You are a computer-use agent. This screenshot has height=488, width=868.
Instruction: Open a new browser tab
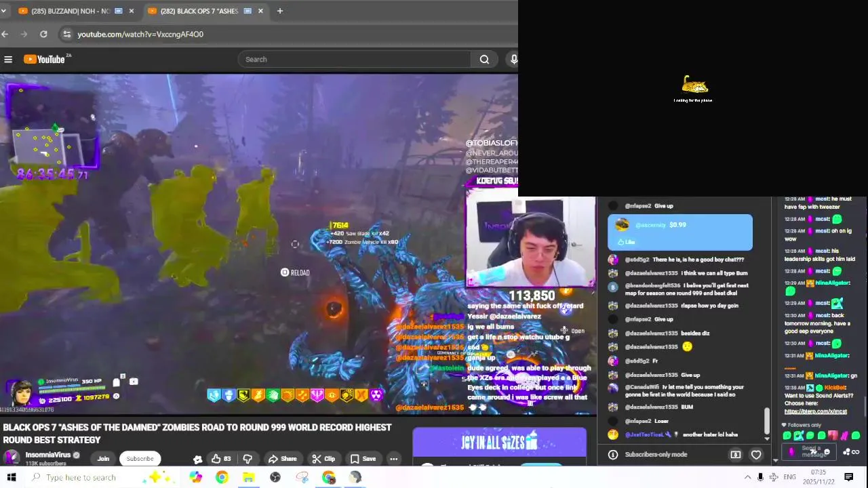coord(279,11)
